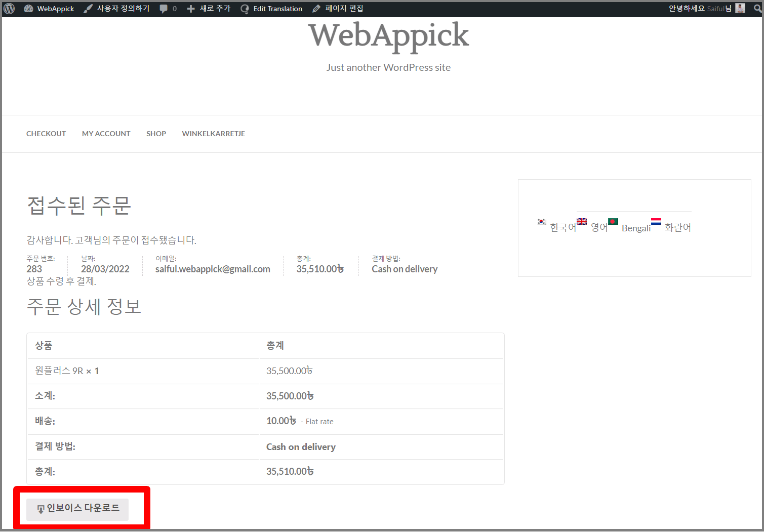Switch language to 화란어
764x532 pixels.
click(x=677, y=228)
